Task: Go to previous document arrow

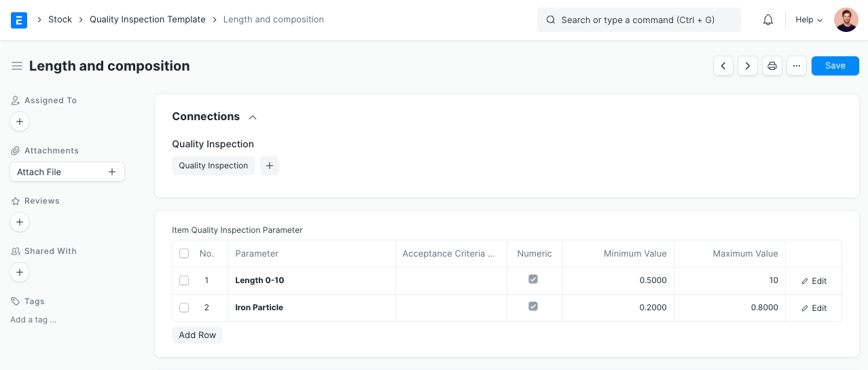Action: point(723,66)
